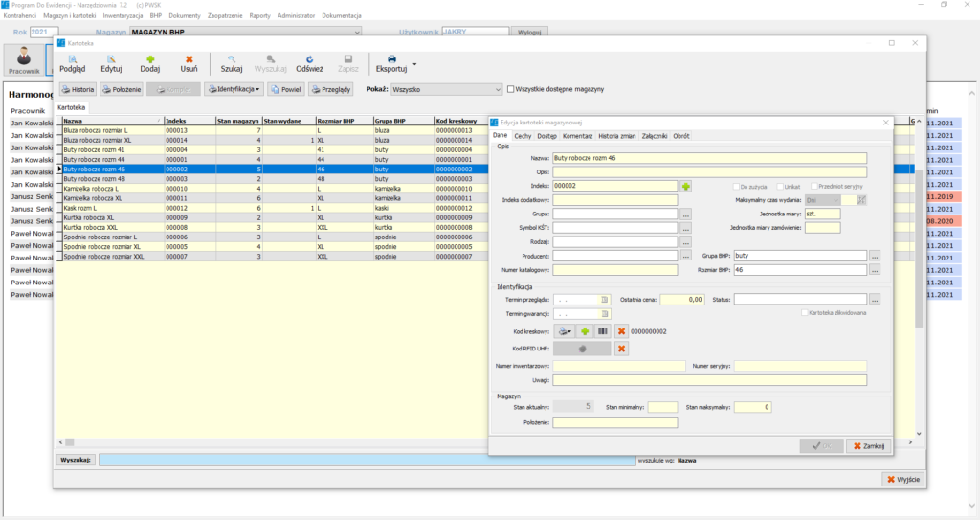The image size is (980, 520).
Task: Click the red X beside Kod kreskowy
Action: (x=621, y=331)
